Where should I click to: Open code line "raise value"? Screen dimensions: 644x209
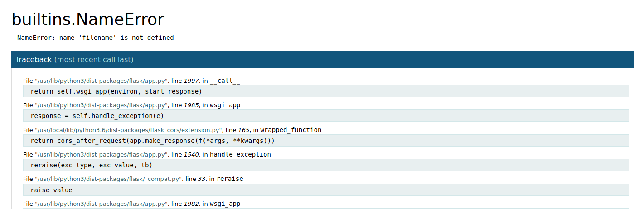tap(326, 190)
